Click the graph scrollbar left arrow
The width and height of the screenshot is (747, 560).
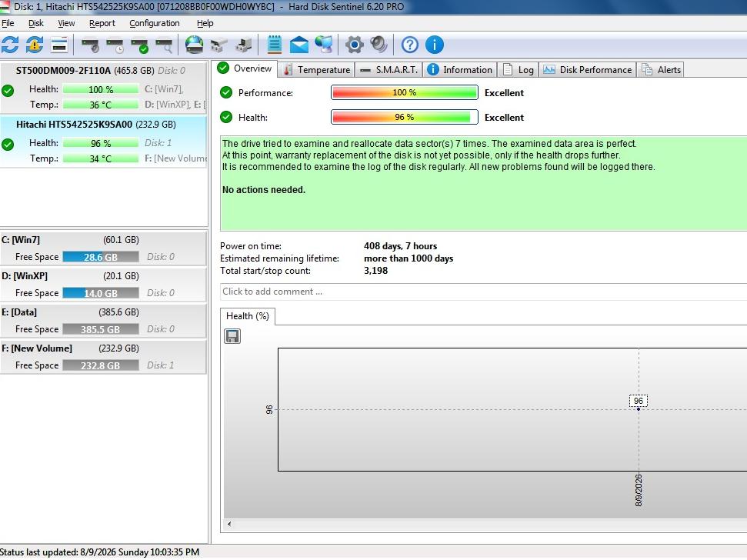tap(229, 524)
